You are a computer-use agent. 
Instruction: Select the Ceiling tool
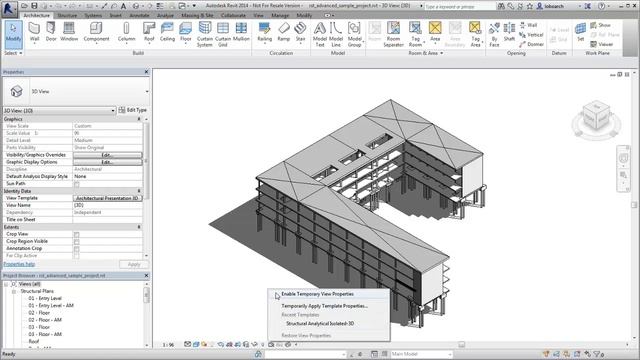point(167,32)
